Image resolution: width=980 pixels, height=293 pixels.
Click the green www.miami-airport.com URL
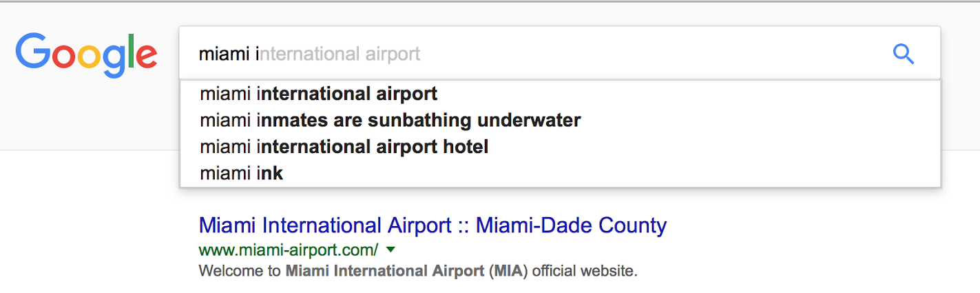[288, 249]
